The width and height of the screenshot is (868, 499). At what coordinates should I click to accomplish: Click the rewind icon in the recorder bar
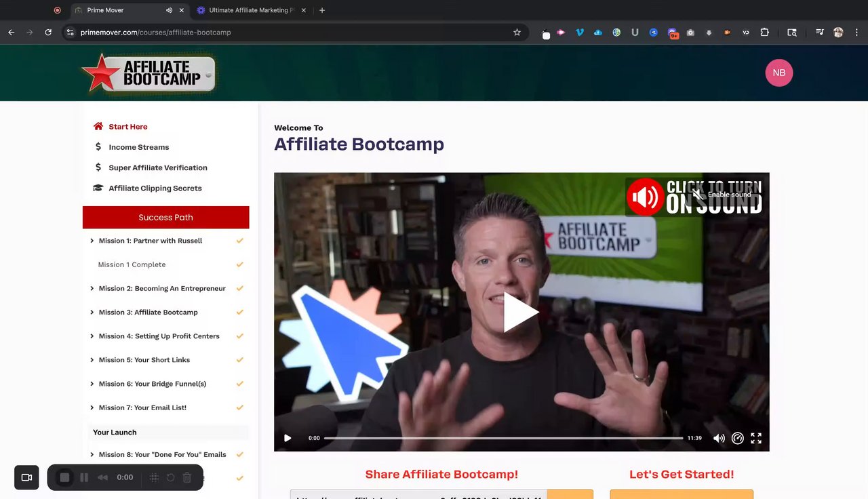point(102,477)
